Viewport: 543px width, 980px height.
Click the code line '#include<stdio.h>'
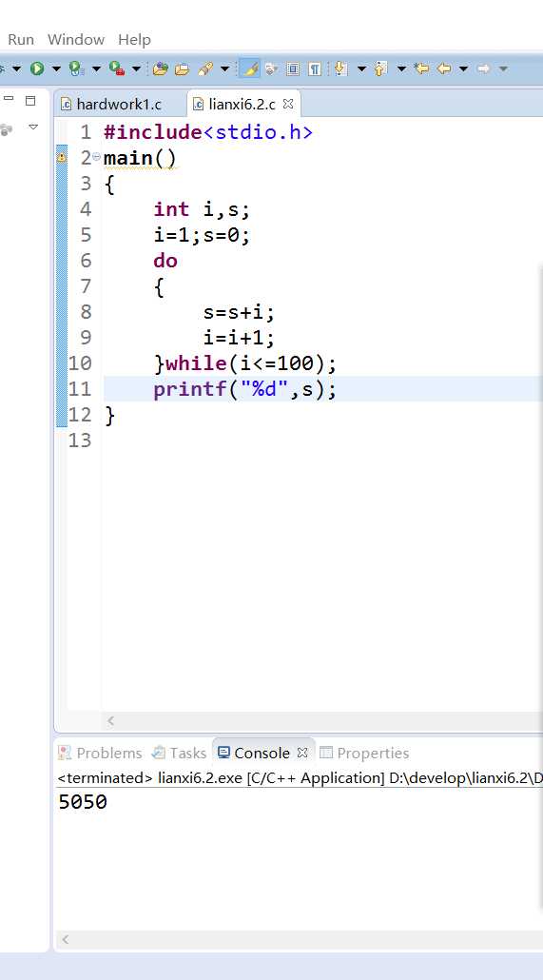(x=208, y=132)
